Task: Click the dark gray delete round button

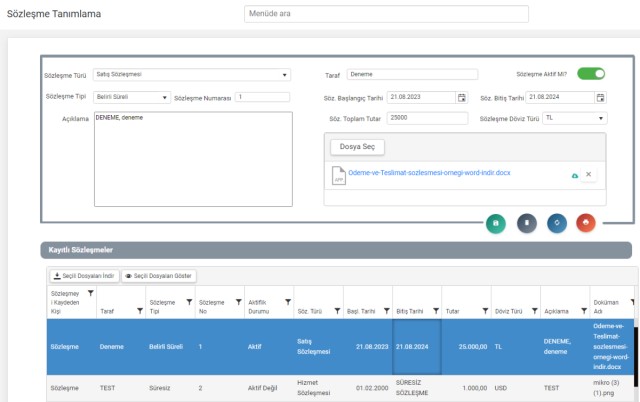Action: tap(527, 223)
